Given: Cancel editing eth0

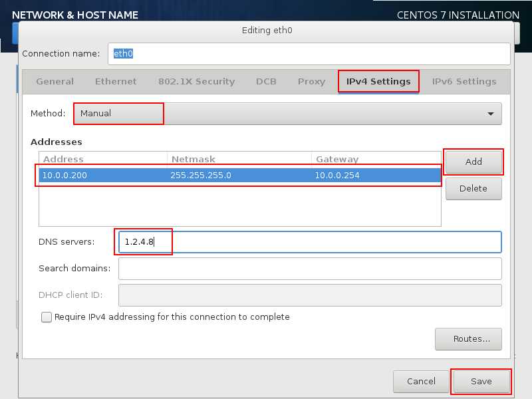Looking at the screenshot, I should (421, 381).
